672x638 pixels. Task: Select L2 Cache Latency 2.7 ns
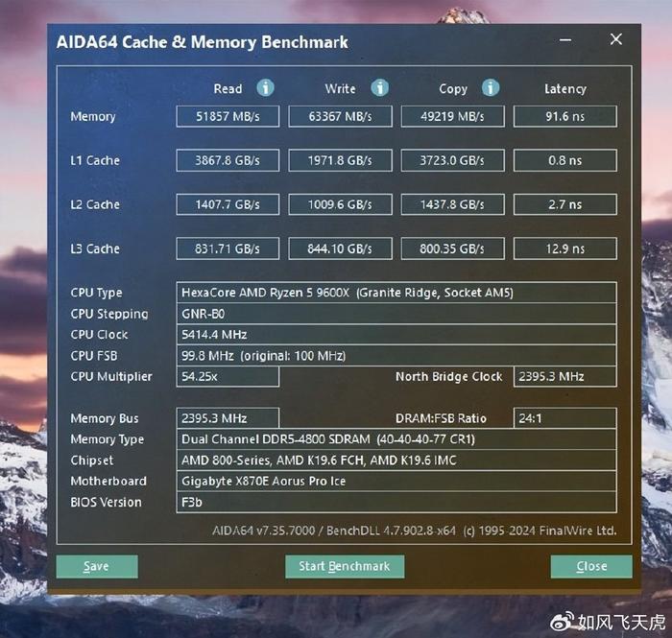click(x=565, y=204)
